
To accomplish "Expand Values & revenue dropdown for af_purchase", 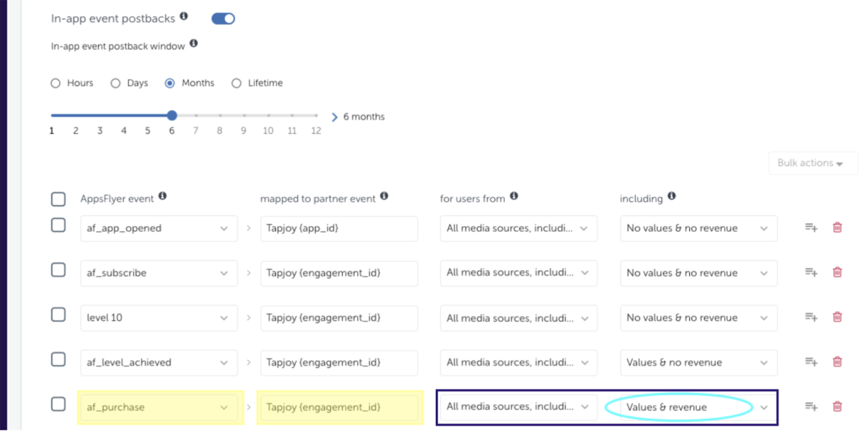I will coord(698,407).
